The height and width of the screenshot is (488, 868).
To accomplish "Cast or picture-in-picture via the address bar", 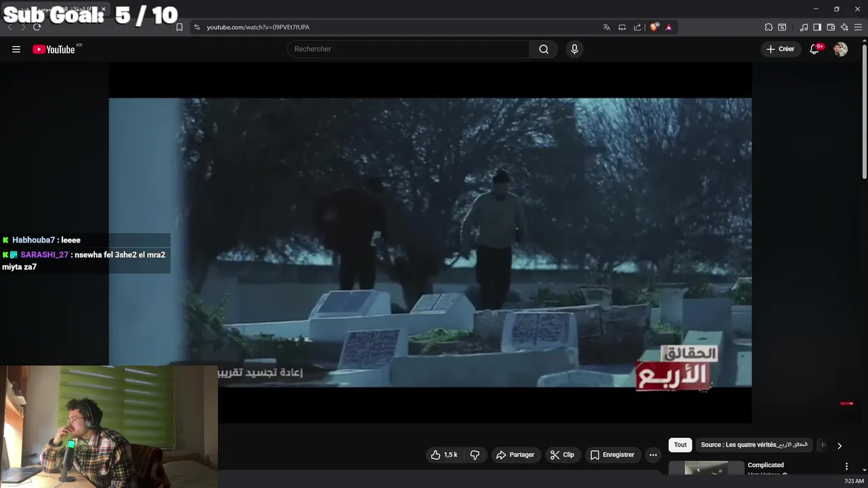I will tap(622, 27).
